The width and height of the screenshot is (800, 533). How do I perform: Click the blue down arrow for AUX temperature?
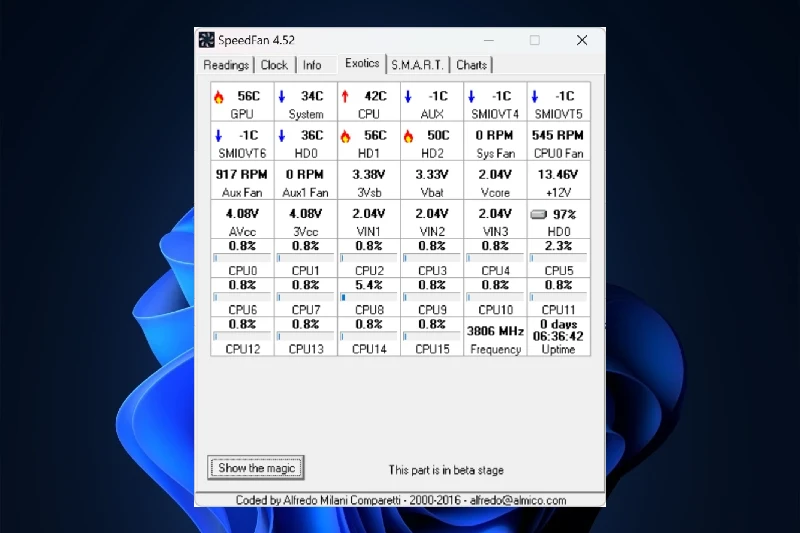pos(408,96)
